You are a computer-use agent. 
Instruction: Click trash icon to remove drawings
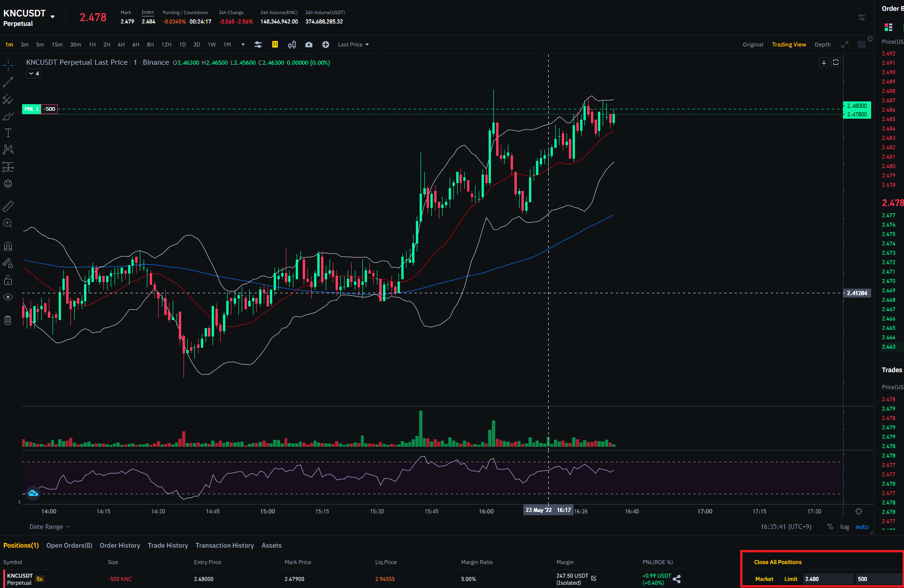[x=8, y=321]
